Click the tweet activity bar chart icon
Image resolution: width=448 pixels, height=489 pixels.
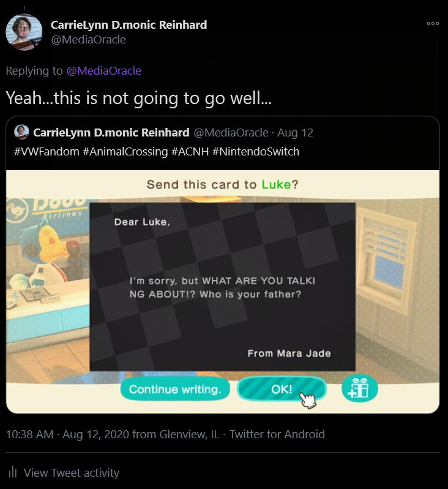click(x=12, y=472)
